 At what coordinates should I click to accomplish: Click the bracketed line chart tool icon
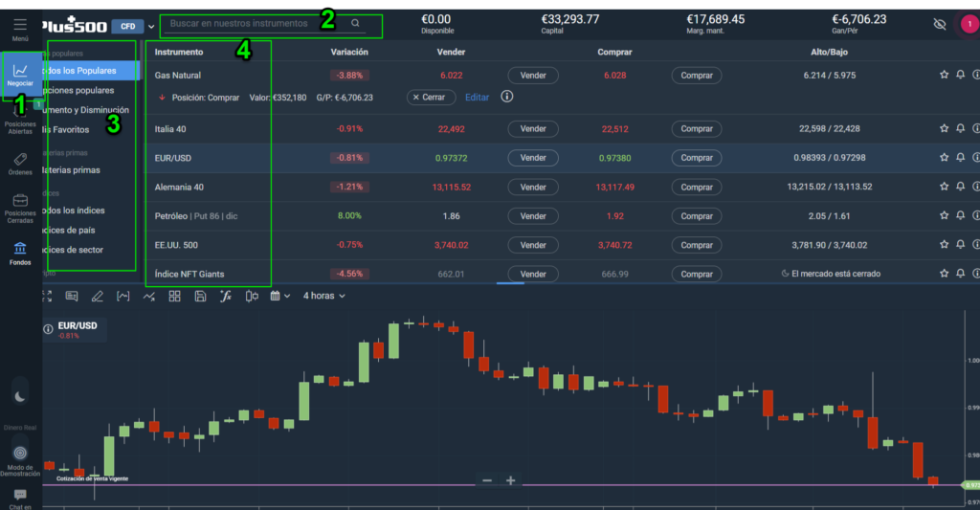[x=123, y=296]
